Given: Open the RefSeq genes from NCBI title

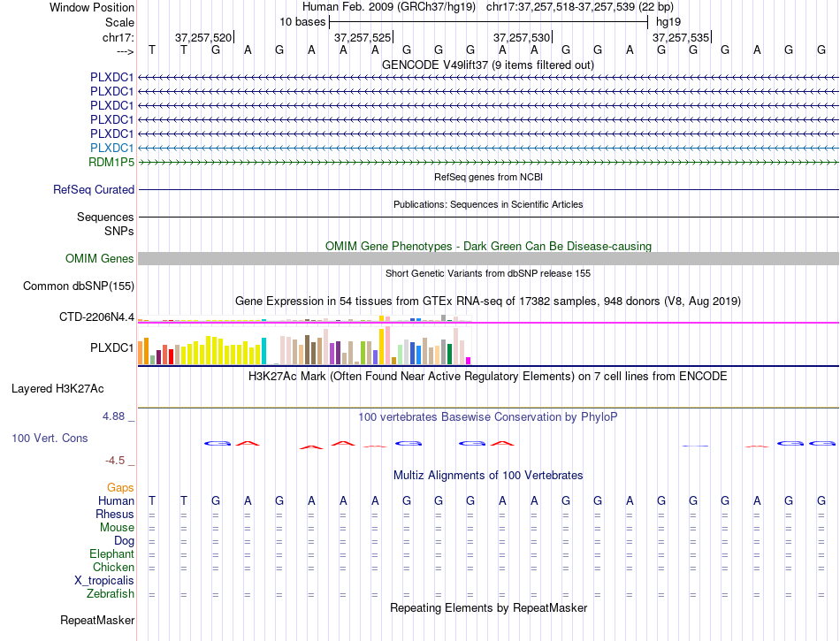Looking at the screenshot, I should coord(489,177).
